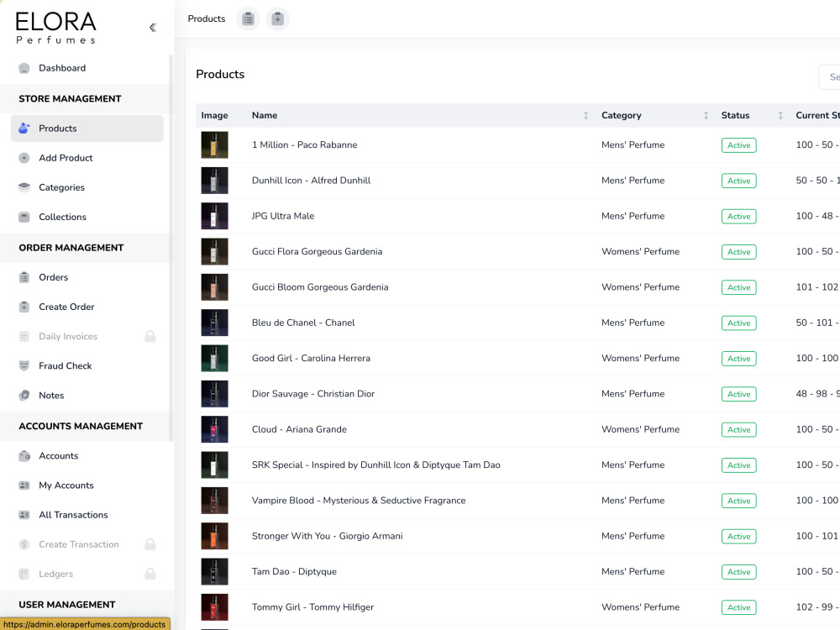This screenshot has height=630, width=840.
Task: Click the Daily Invoices document icon
Action: click(24, 337)
